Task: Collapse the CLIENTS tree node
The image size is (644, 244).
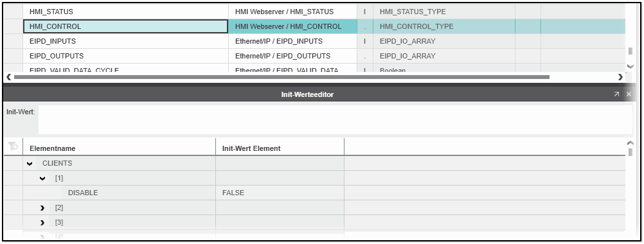Action: (30, 163)
